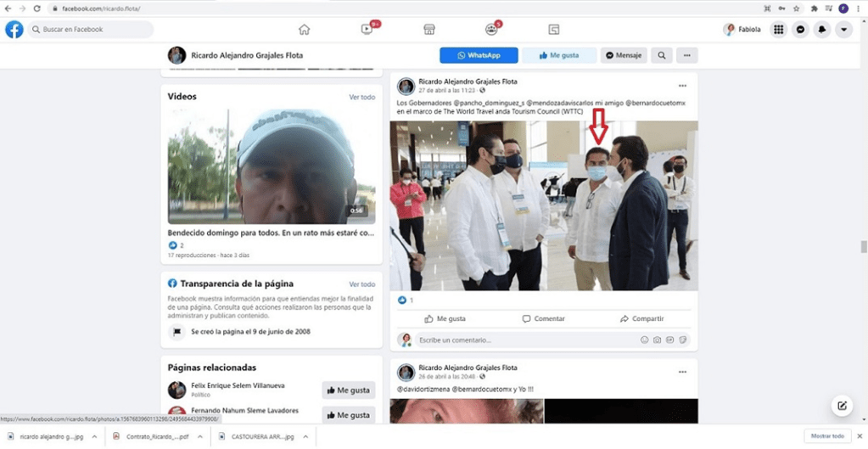Open the Marketplace icon
This screenshot has height=449, width=868.
point(429,30)
